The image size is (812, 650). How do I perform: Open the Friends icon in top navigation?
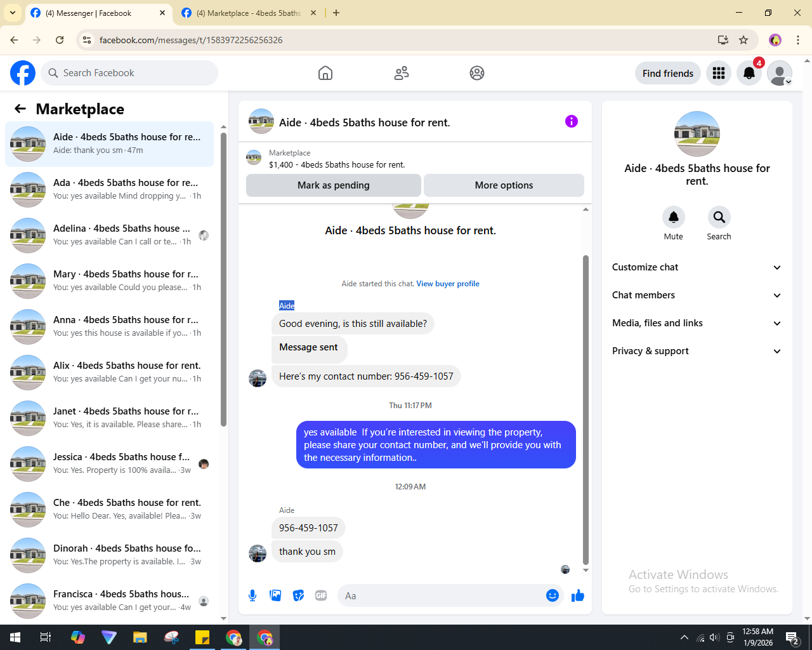[x=402, y=73]
